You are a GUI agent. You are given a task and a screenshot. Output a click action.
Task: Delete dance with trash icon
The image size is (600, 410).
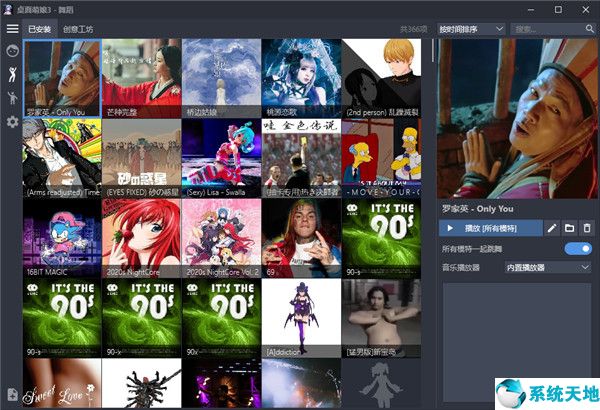[x=587, y=229]
